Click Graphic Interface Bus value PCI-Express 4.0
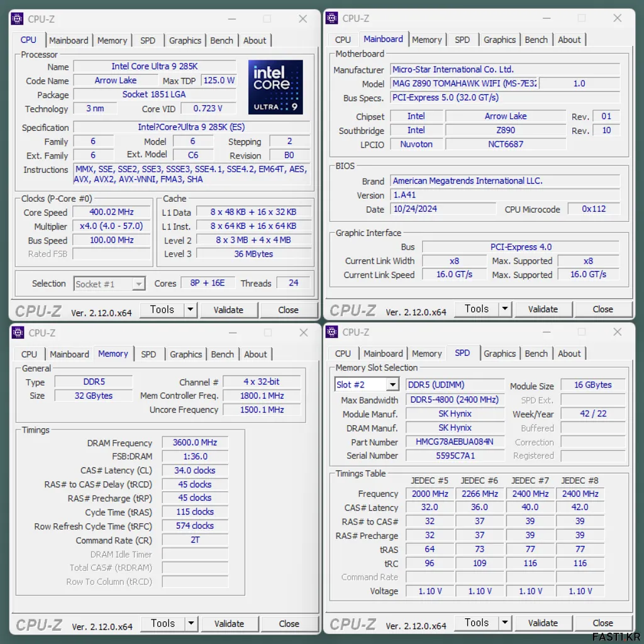Viewport: 644px width, 644px height. pos(521,247)
